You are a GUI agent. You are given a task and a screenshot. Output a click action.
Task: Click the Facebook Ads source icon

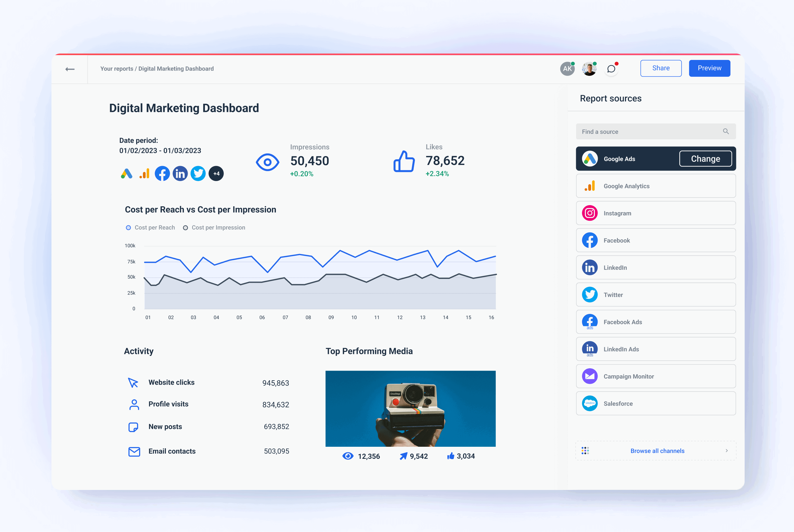(x=590, y=322)
